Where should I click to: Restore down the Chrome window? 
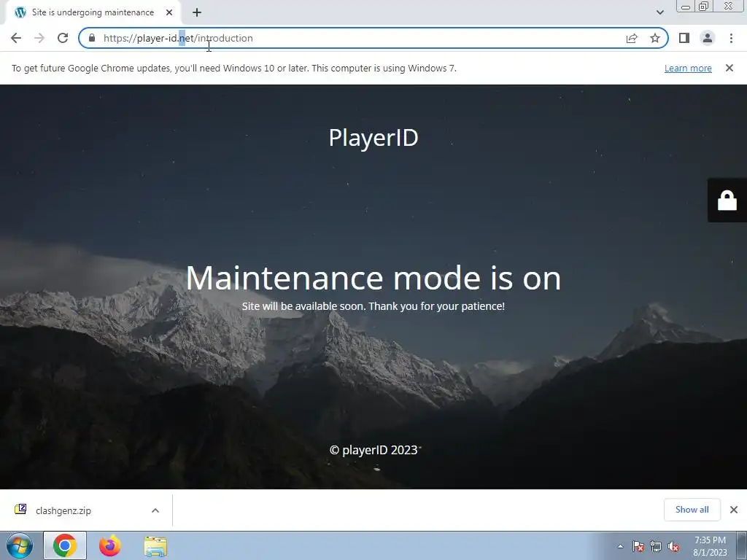704,6
